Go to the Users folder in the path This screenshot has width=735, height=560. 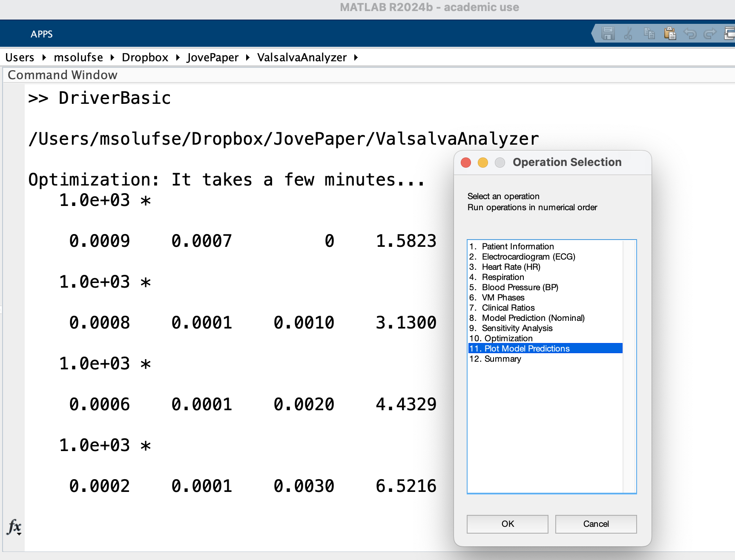tap(20, 57)
